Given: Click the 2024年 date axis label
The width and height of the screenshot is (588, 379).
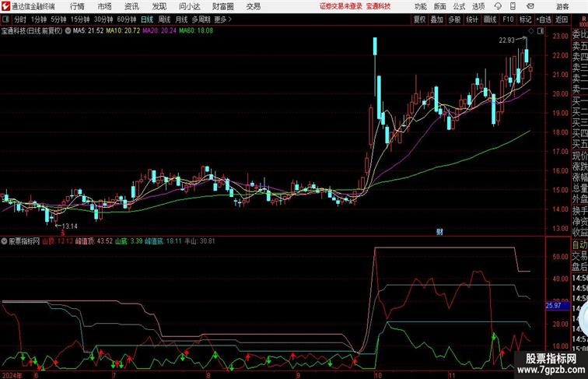Looking at the screenshot, I should [12, 375].
